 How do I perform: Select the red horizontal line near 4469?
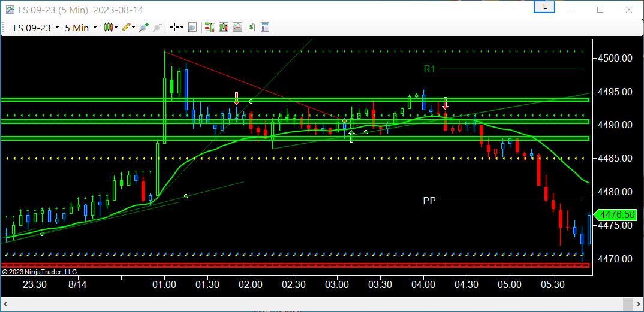point(295,265)
